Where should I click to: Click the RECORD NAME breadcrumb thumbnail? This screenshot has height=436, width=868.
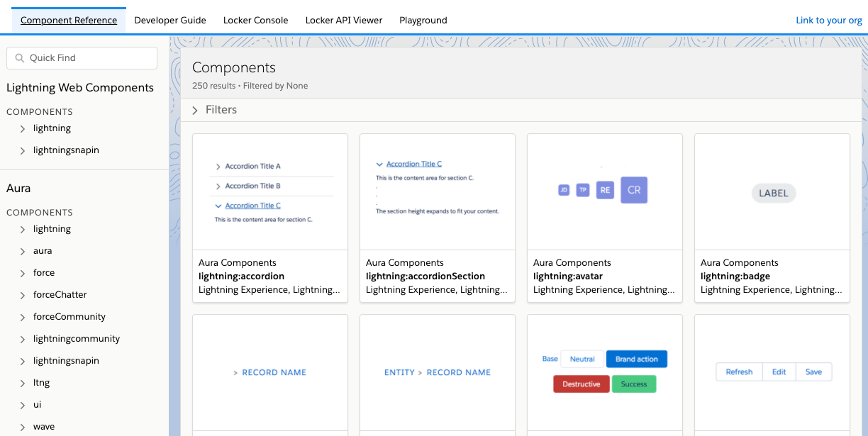click(x=270, y=372)
